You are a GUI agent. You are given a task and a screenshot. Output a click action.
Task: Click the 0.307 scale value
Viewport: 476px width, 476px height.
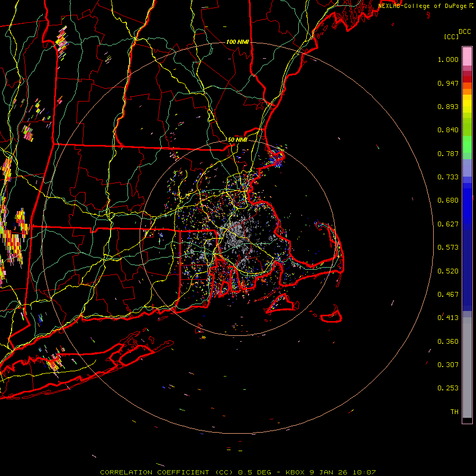(x=448, y=365)
